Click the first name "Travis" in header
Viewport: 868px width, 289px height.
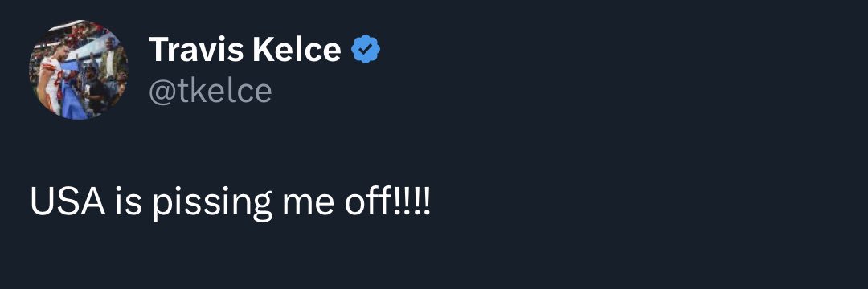[x=197, y=49]
